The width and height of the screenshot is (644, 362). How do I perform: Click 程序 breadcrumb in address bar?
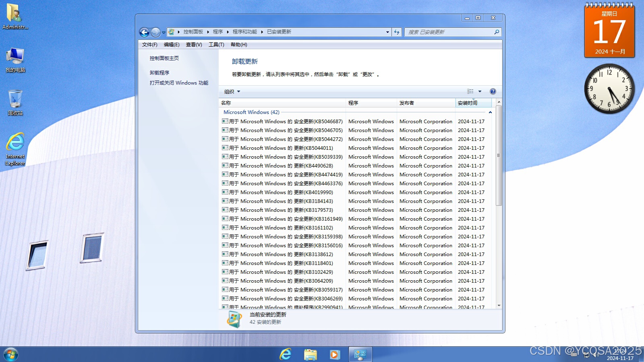[x=218, y=32]
